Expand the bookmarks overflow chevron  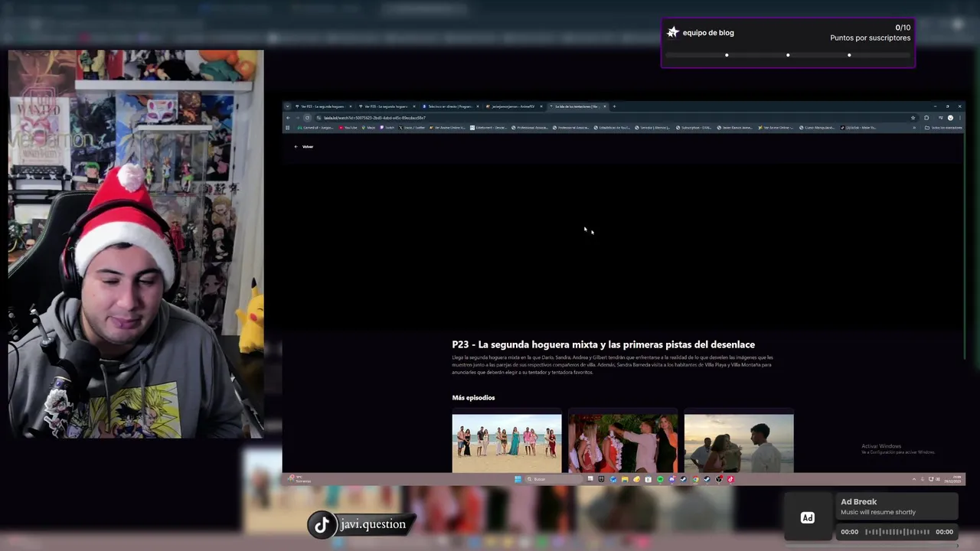tap(914, 127)
